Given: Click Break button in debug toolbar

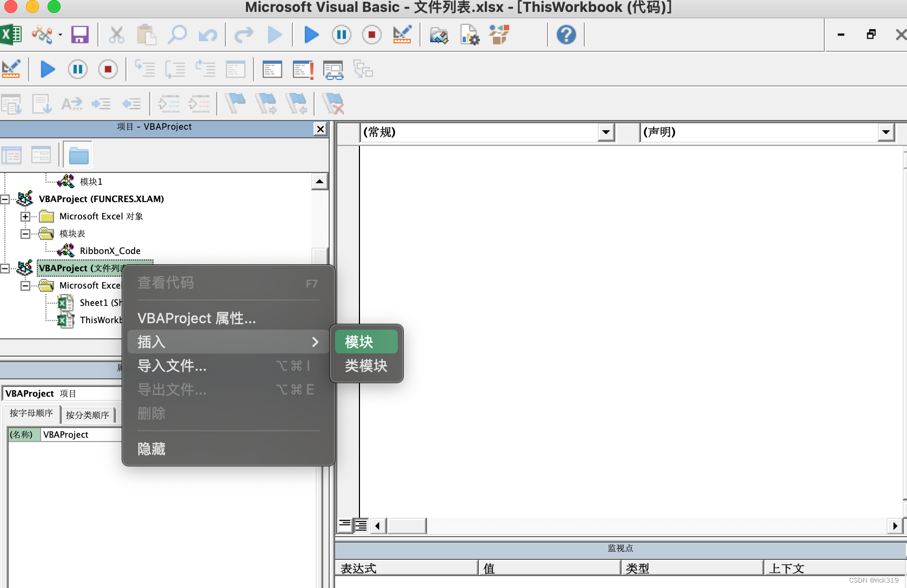Looking at the screenshot, I should point(78,69).
